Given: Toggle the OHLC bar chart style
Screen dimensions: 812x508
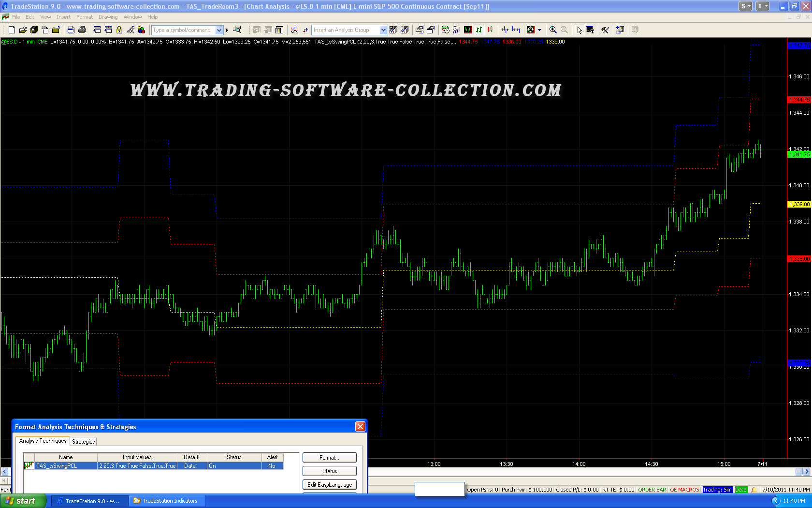Looking at the screenshot, I should click(x=478, y=30).
